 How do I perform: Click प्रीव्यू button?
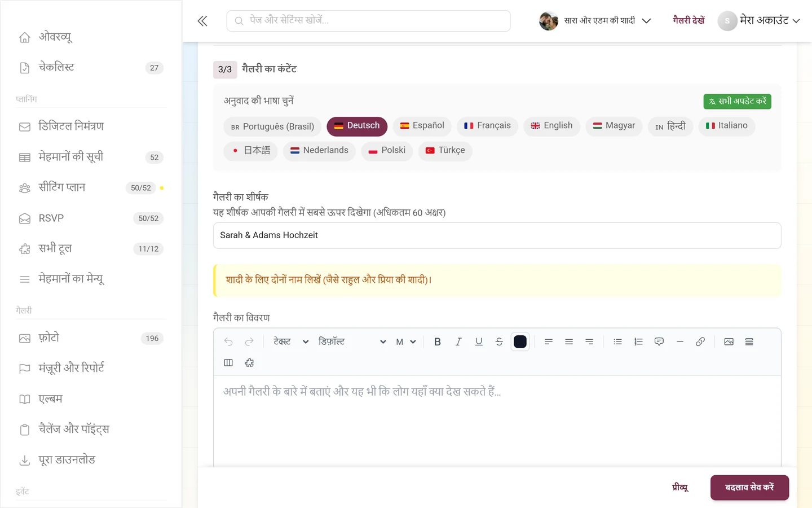[680, 488]
